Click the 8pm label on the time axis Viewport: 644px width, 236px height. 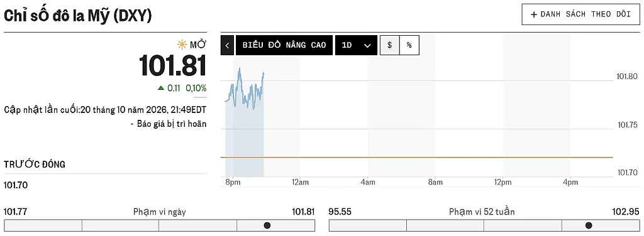click(x=233, y=182)
